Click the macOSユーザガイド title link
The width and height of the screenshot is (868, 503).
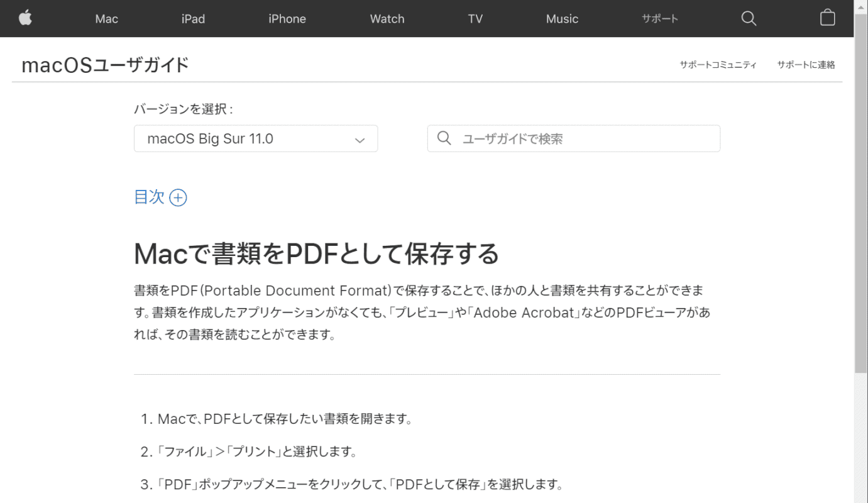pyautogui.click(x=105, y=65)
